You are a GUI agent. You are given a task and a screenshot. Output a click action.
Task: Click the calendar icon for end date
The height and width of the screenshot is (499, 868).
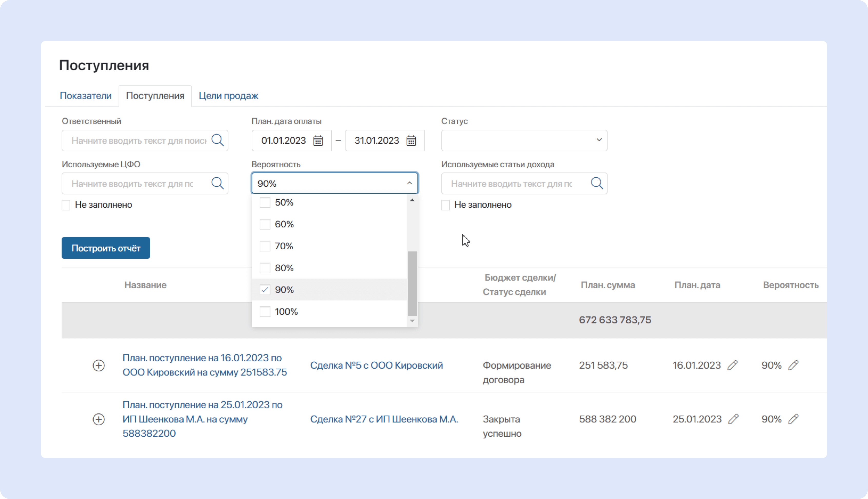411,140
